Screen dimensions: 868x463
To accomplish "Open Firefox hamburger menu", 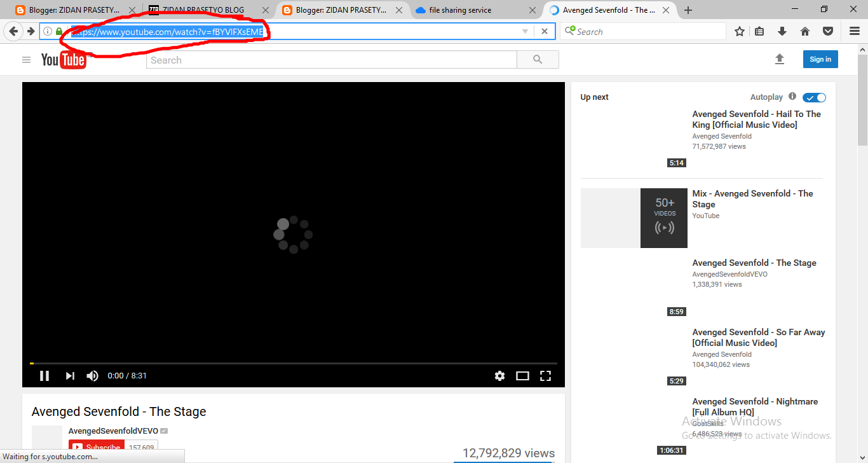I will (855, 31).
